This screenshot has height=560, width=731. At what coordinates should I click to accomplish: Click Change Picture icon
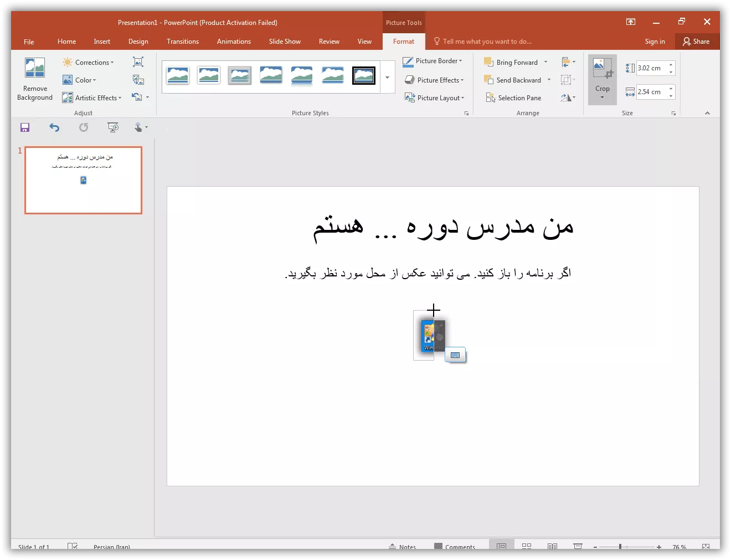[138, 80]
